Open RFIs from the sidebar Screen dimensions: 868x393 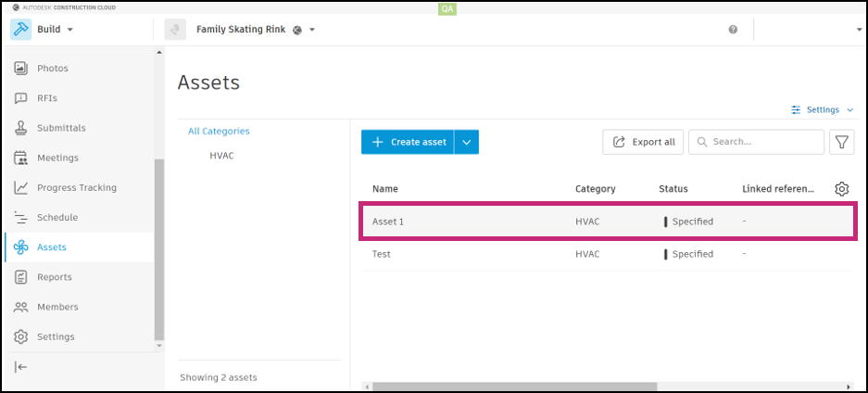pos(21,98)
